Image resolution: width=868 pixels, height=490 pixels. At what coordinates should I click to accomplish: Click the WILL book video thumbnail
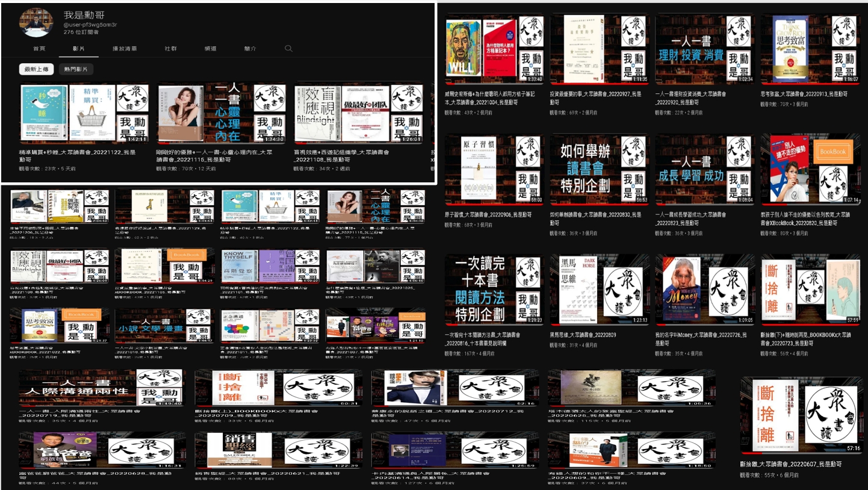(494, 49)
